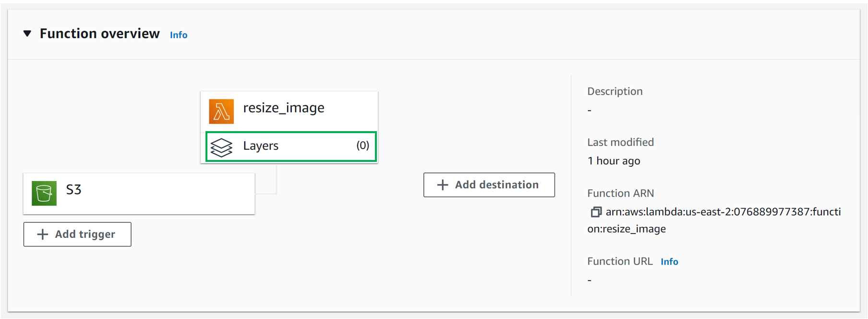Open Info link beside Function overview
This screenshot has width=868, height=319.
coord(179,35)
